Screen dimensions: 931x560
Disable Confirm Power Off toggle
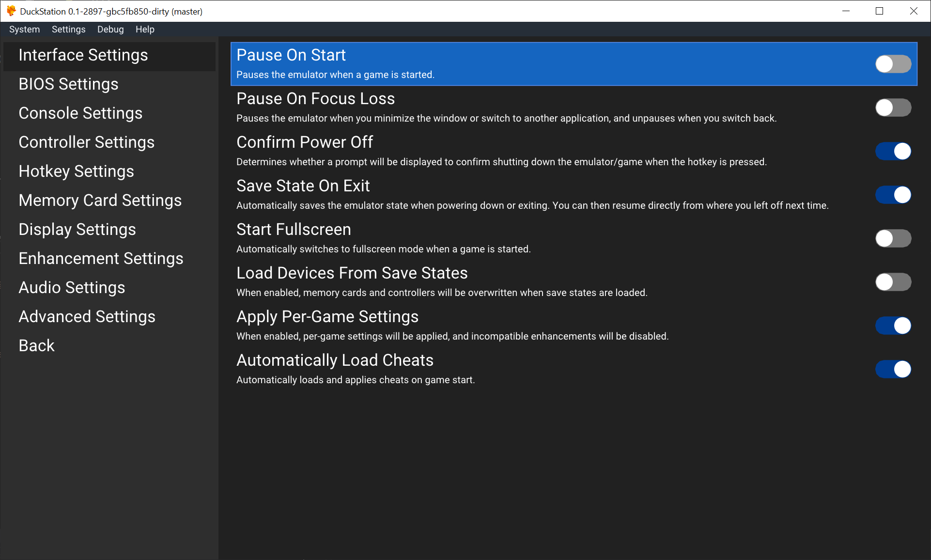[893, 151]
